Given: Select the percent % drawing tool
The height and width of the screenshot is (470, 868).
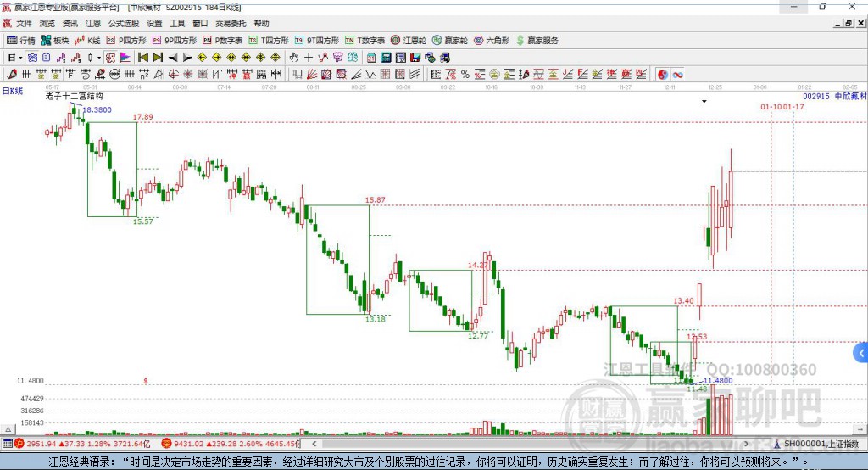Looking at the screenshot, I should (x=465, y=75).
